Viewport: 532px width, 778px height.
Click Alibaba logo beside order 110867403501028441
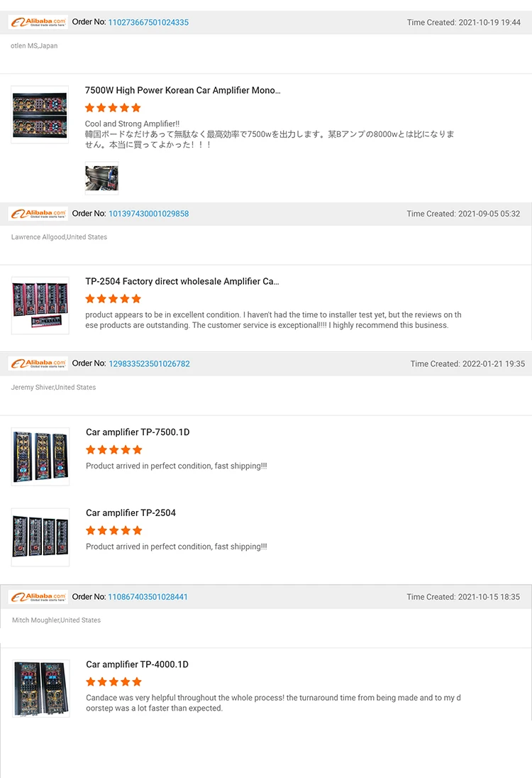[38, 597]
